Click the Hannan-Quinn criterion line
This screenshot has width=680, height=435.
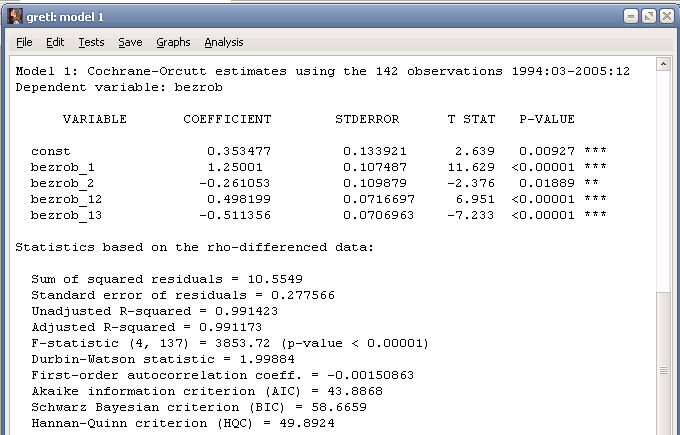click(x=183, y=424)
